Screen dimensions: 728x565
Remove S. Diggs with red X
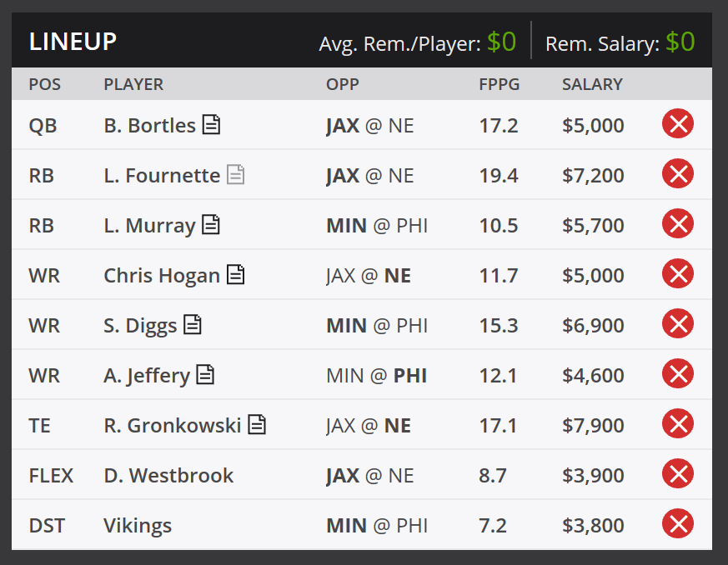(x=678, y=324)
